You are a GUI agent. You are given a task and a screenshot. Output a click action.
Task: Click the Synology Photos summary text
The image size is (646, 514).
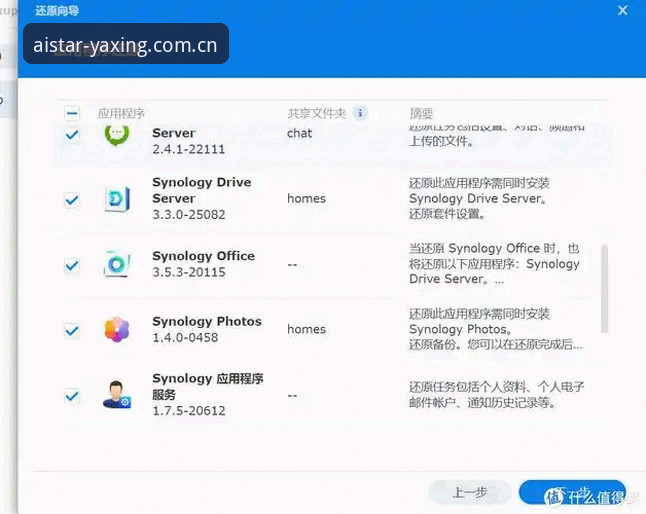click(496, 329)
